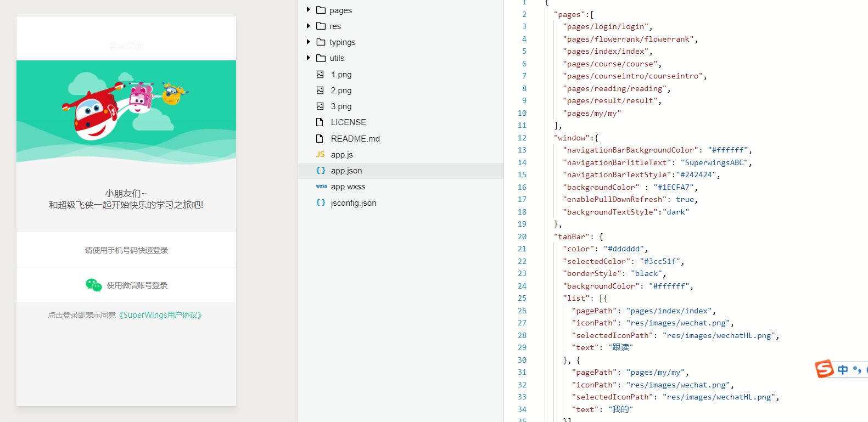This screenshot has height=422, width=868.
Task: Click the JS icon beside app.js
Action: (x=321, y=154)
